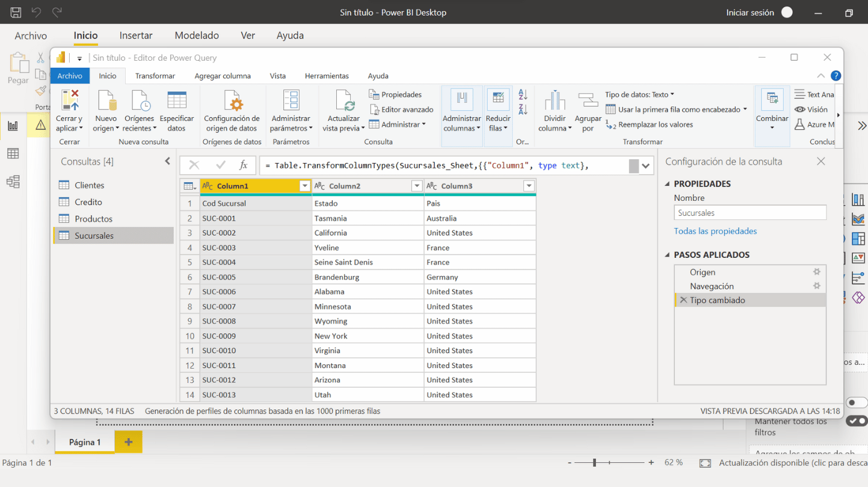Switch to Model view in Power BI sidebar
The width and height of the screenshot is (868, 487).
13,182
